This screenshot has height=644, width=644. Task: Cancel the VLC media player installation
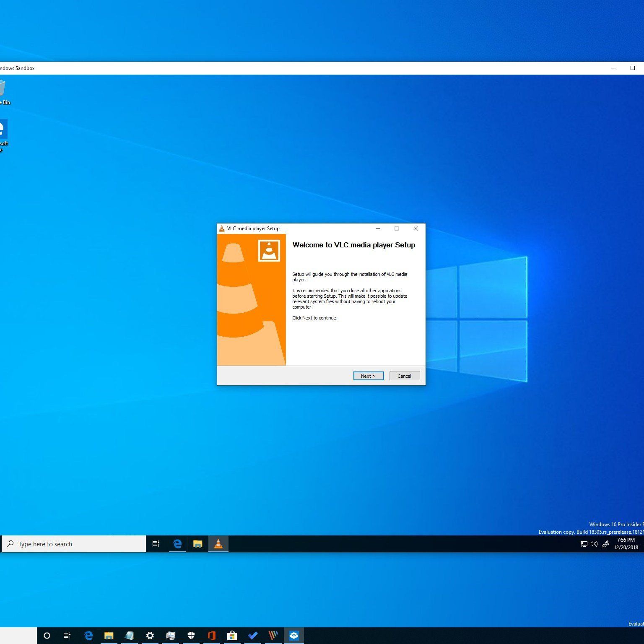tap(404, 376)
